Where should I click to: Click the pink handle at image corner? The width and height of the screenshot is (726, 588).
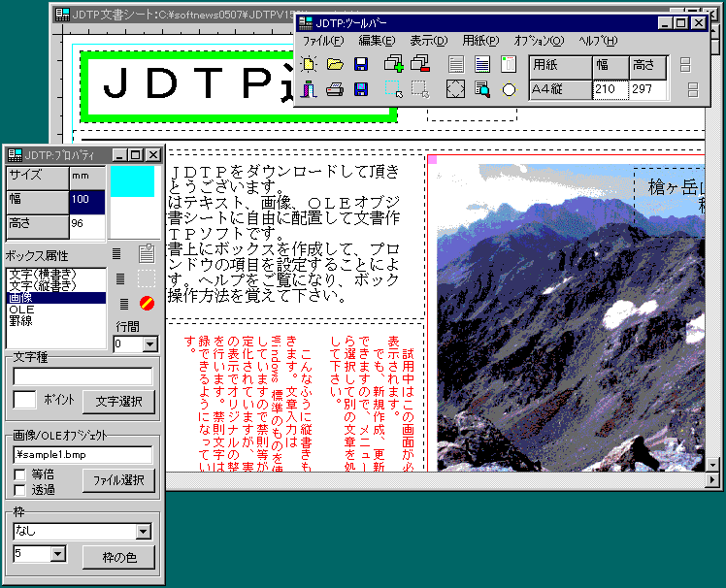pyautogui.click(x=433, y=160)
